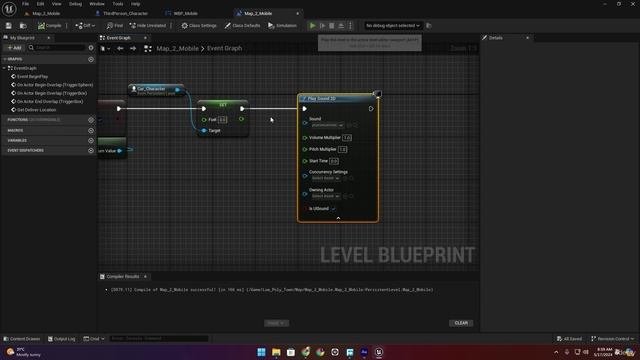The height and width of the screenshot is (360, 640).
Task: Click the Eject button
Action: [x=341, y=26]
